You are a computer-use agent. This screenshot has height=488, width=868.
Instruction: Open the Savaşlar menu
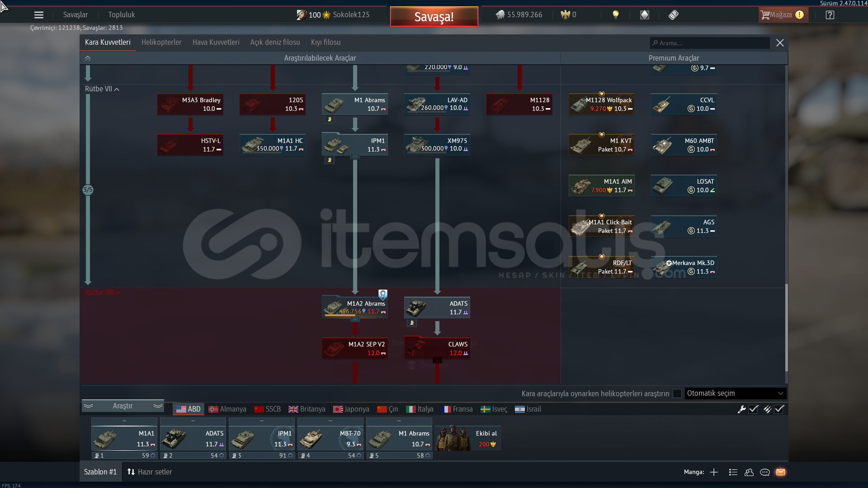click(x=75, y=15)
